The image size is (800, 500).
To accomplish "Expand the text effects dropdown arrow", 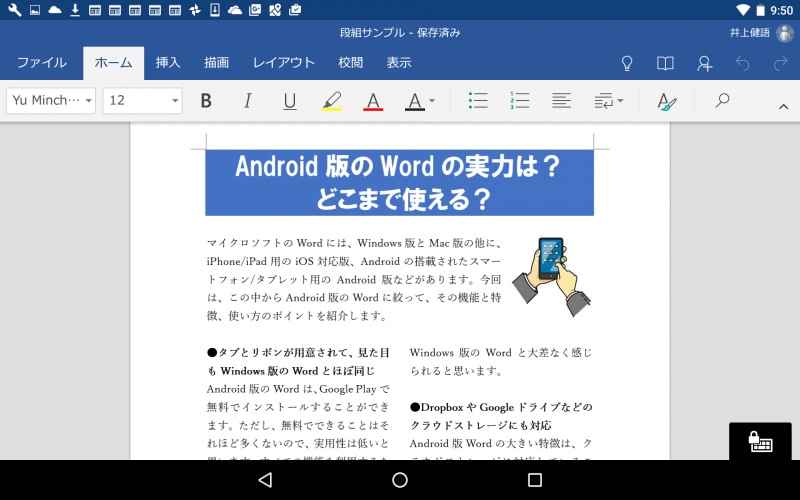I will [431, 101].
